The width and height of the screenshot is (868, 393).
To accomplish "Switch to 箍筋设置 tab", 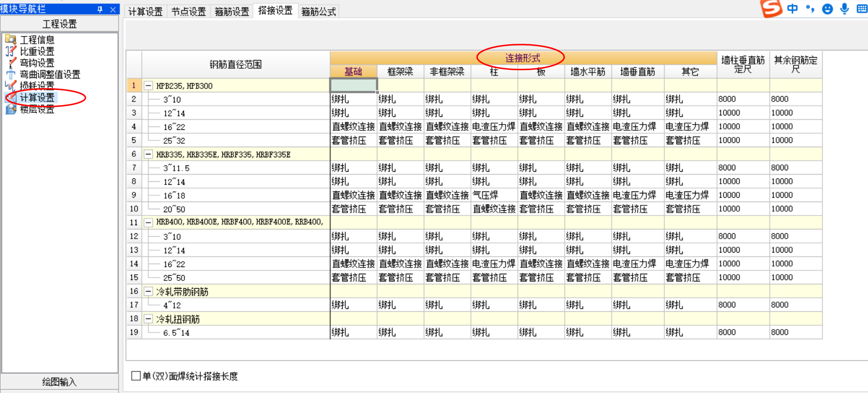I will point(232,12).
